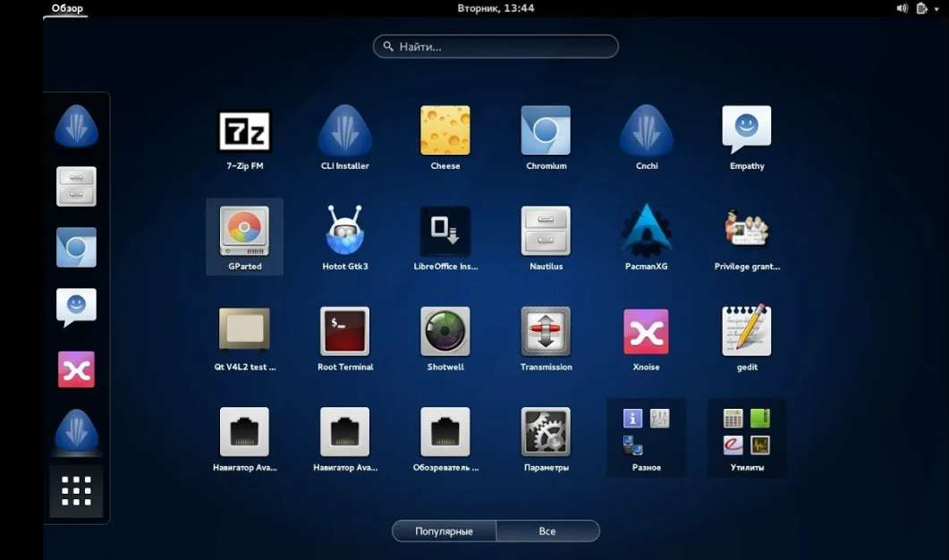
Task: Click the pink Xnoise icon in the dock
Action: pyautogui.click(x=76, y=369)
